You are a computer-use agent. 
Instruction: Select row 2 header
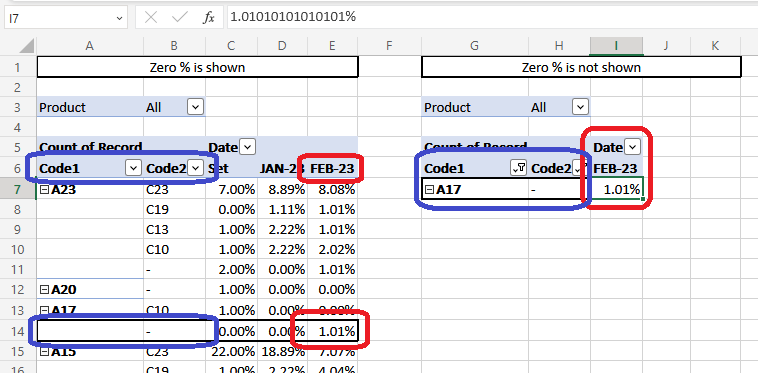point(18,87)
